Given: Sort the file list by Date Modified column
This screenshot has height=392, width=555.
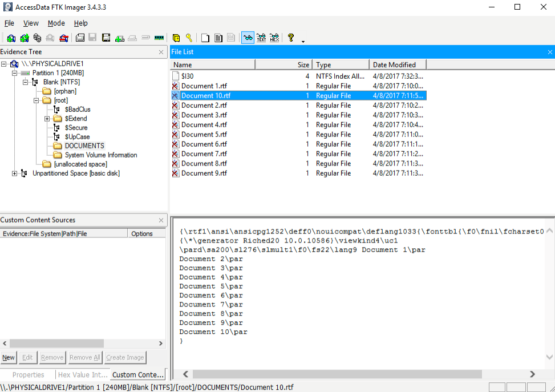Looking at the screenshot, I should click(x=394, y=65).
